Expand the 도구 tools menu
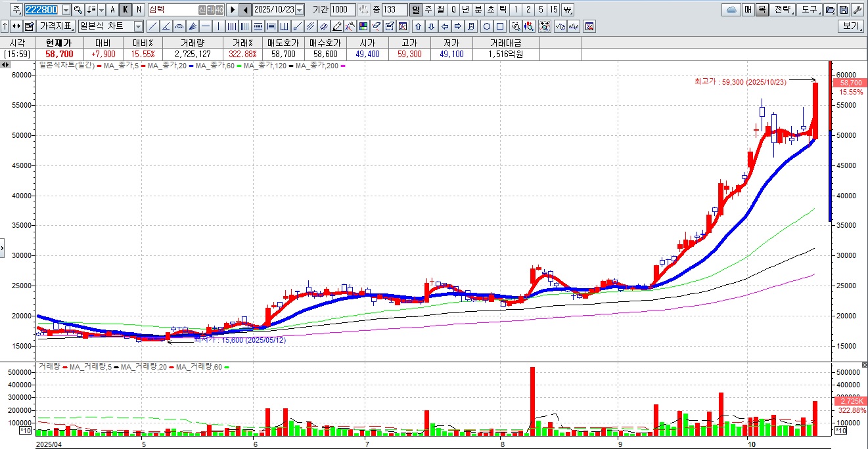Screen dimensions: 868x449 [810, 10]
